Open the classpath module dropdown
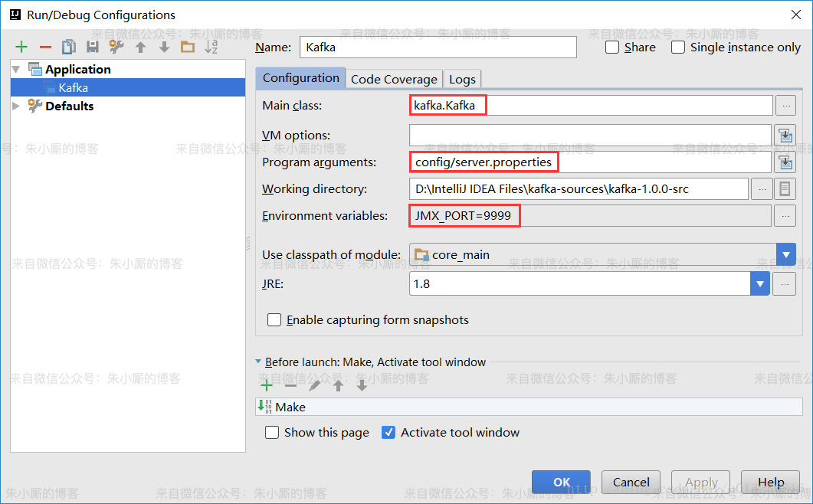The width and height of the screenshot is (813, 504). (786, 254)
